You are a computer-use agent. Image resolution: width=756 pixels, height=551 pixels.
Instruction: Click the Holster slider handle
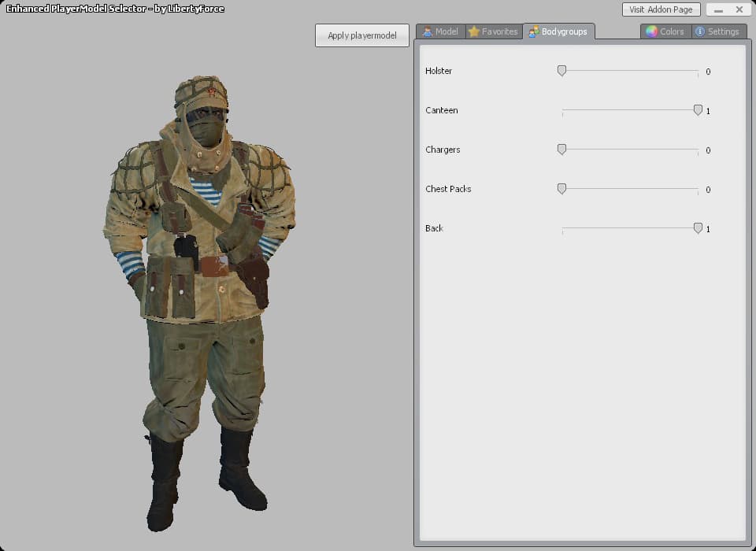[561, 71]
